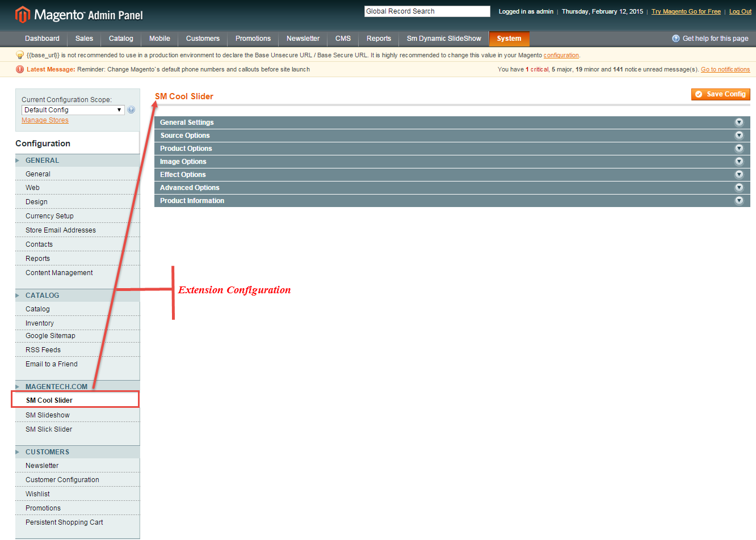The image size is (756, 540).
Task: Click the Save Config button
Action: point(721,94)
